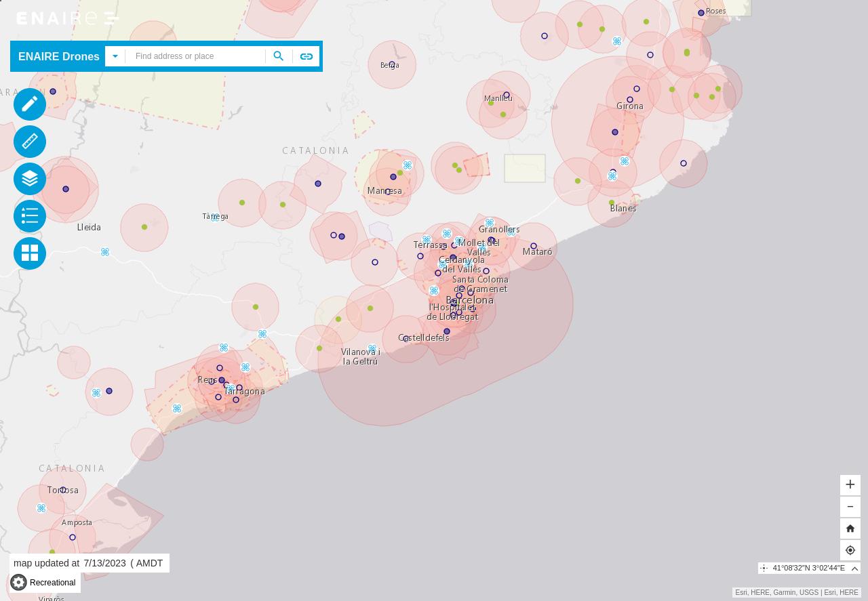Open the search source dropdown arrow
The height and width of the screenshot is (601, 868).
coord(115,56)
